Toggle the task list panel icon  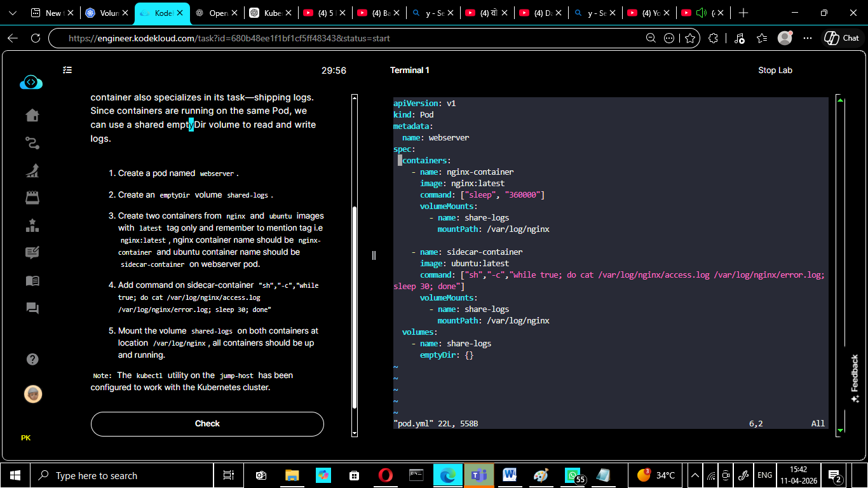pos(67,71)
